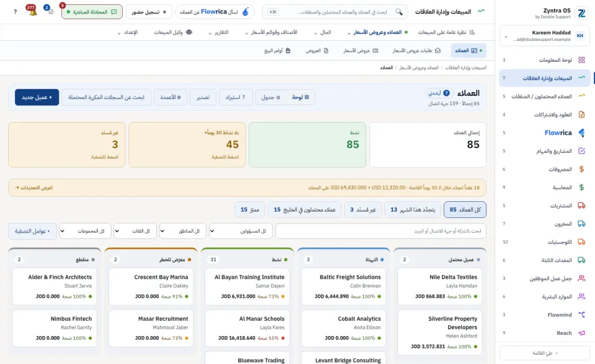This screenshot has height=364, width=595.
Task: Open the 'كل الفئات' dropdown
Action: click(x=135, y=231)
